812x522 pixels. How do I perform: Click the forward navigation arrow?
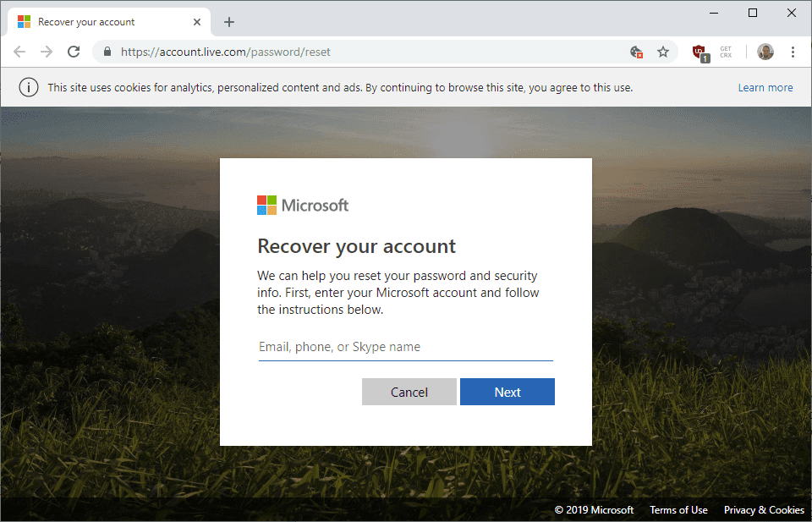[x=47, y=52]
